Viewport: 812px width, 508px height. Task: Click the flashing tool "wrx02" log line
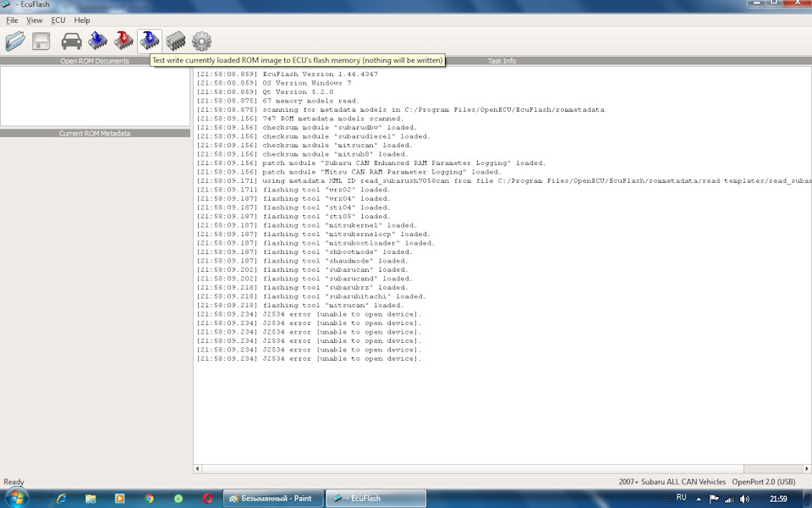click(x=294, y=190)
